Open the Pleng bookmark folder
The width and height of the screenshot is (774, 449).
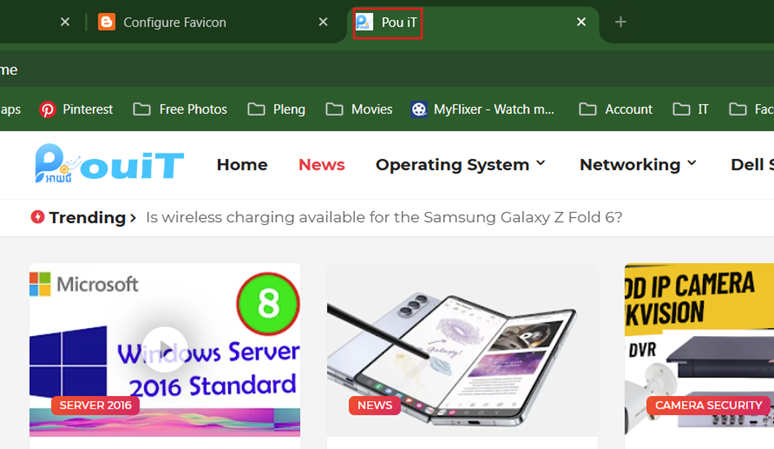coord(276,110)
